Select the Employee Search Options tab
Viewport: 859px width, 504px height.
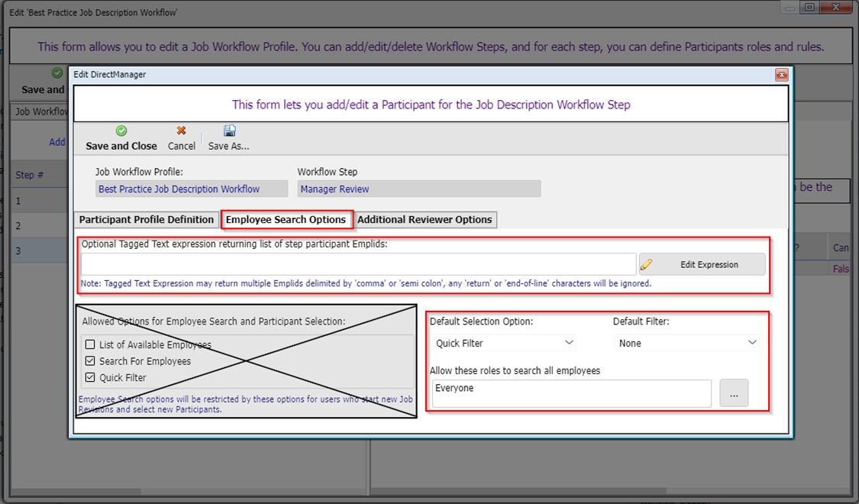[x=286, y=220]
